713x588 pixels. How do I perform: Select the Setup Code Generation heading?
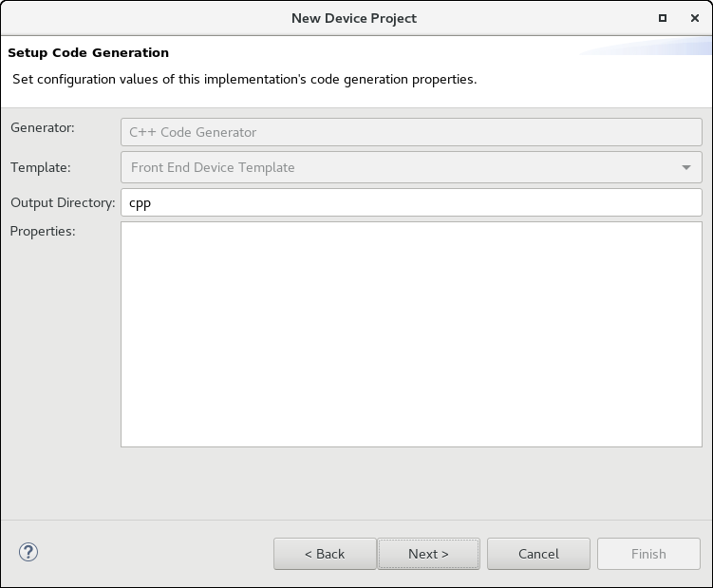88,53
